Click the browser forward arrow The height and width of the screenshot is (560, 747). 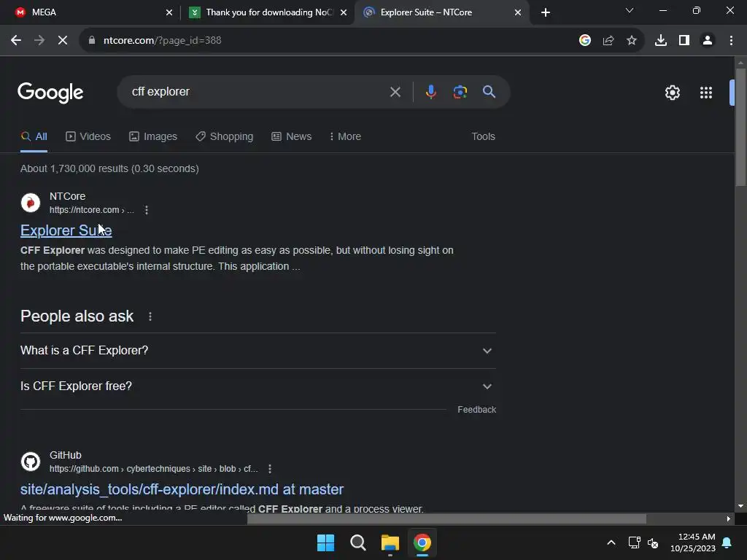coord(39,41)
